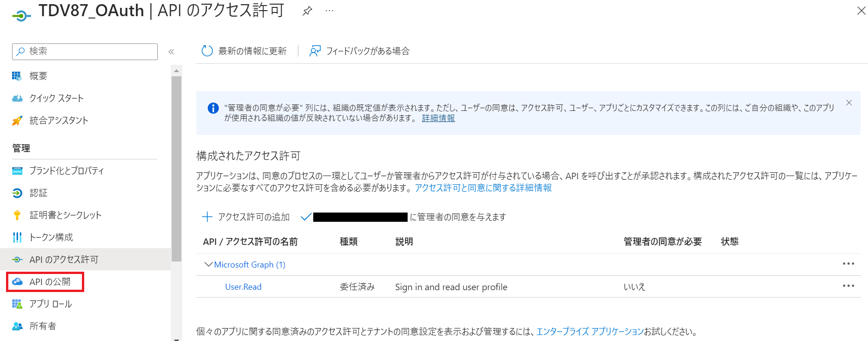Focus the 検索 search box
This screenshot has height=341, width=868.
[85, 51]
